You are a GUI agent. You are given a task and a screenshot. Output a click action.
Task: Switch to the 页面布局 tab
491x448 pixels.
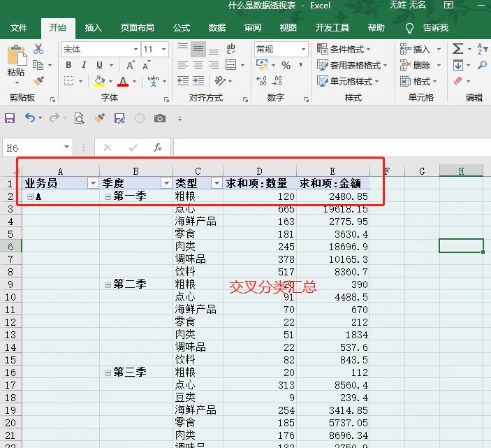click(x=138, y=28)
